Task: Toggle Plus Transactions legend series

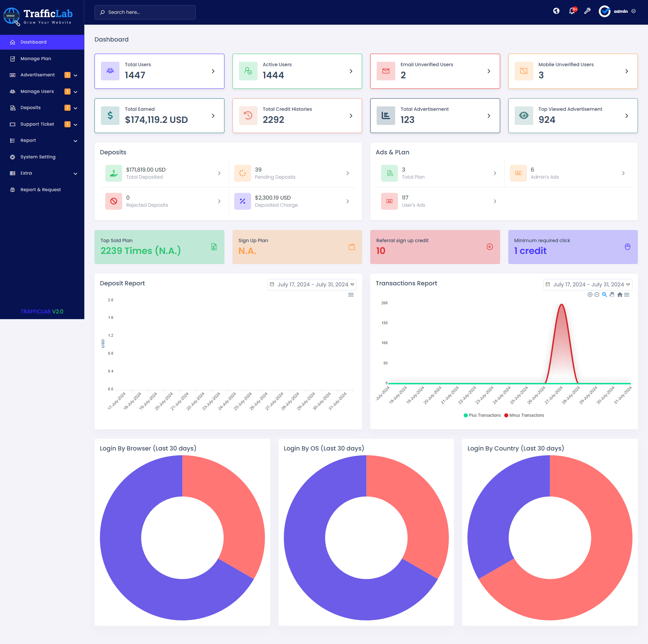Action: click(482, 415)
